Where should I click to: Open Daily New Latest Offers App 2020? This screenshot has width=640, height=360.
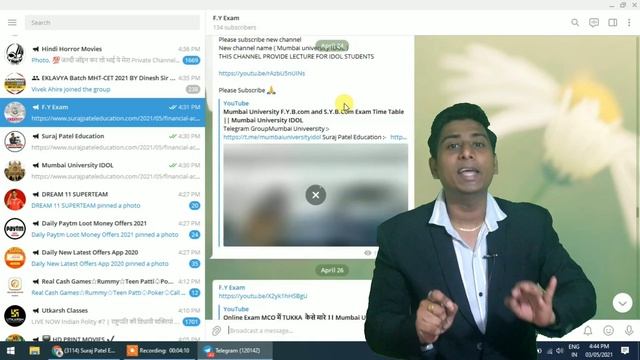click(102, 258)
